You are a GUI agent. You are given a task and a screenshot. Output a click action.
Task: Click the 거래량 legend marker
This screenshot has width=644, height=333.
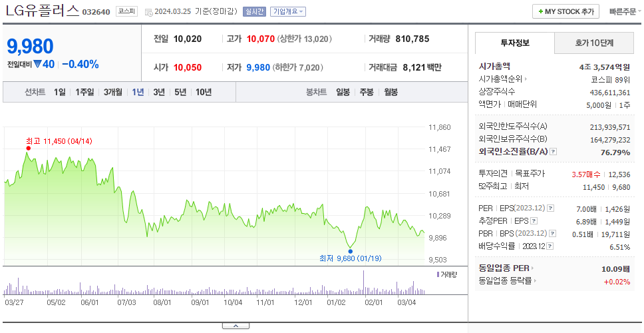(438, 274)
